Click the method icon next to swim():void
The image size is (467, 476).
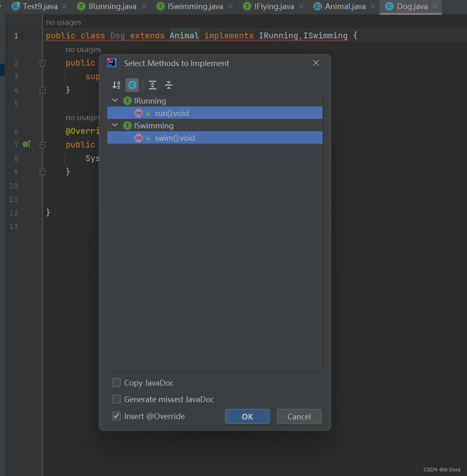click(x=138, y=138)
